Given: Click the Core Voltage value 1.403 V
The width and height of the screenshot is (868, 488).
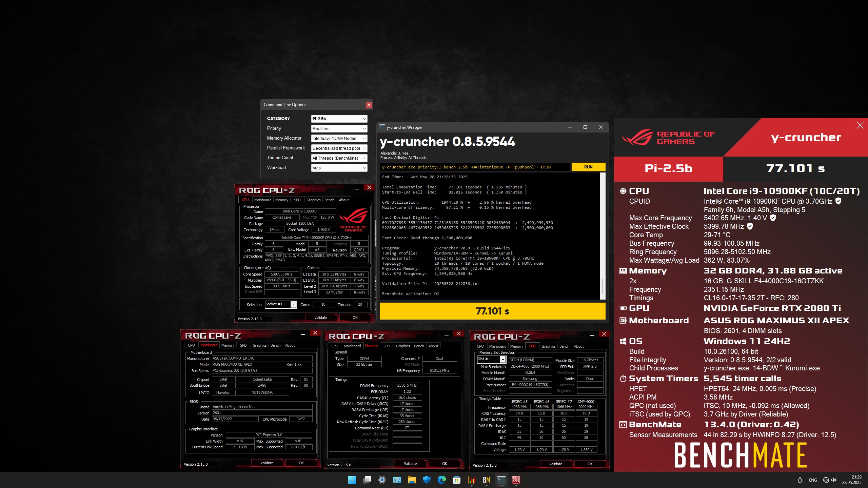Looking at the screenshot, I should 323,229.
